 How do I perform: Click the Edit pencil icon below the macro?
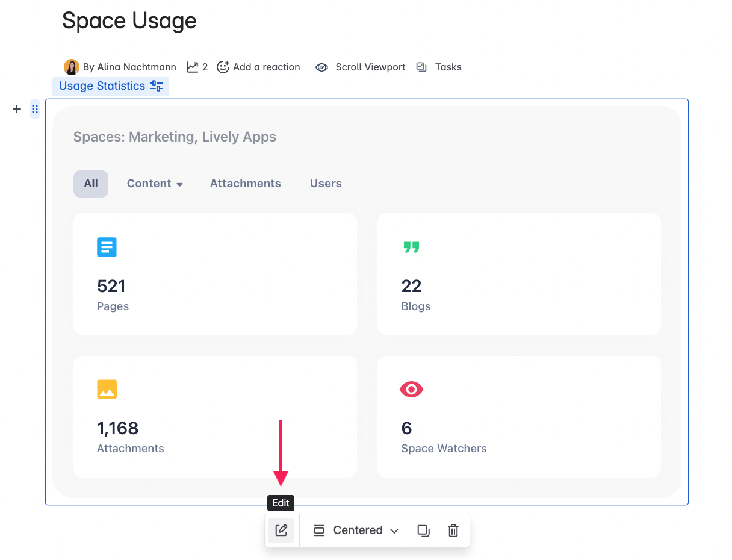[x=281, y=530]
